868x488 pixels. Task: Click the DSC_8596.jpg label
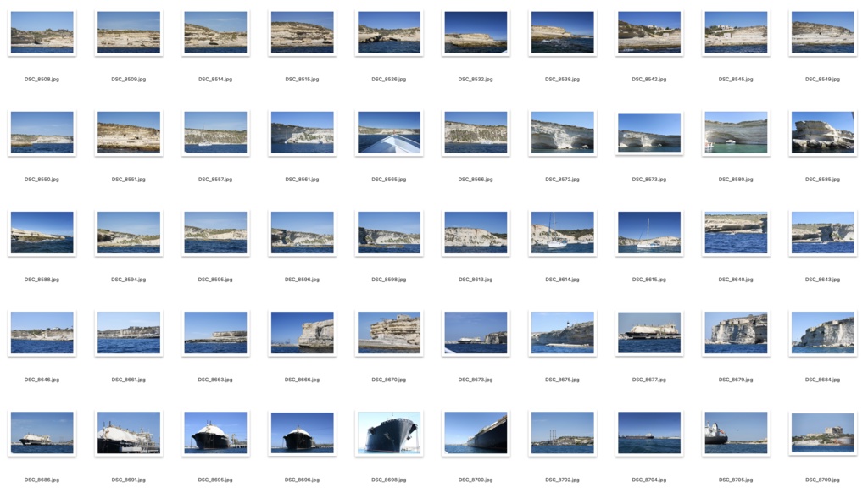[302, 280]
